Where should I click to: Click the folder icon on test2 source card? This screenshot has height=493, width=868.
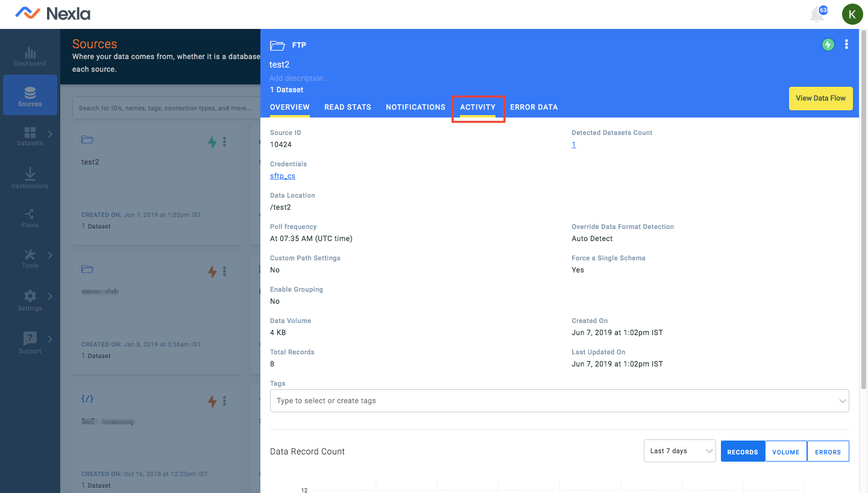pos(87,140)
